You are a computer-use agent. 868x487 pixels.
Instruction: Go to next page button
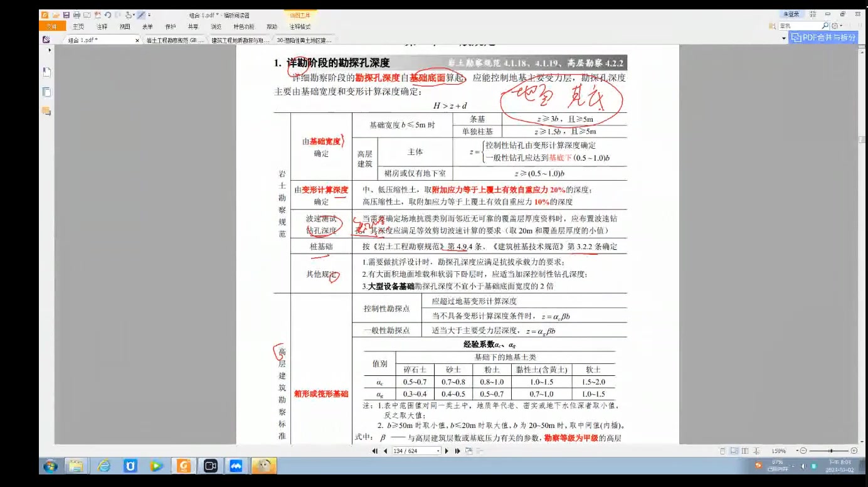pos(447,451)
